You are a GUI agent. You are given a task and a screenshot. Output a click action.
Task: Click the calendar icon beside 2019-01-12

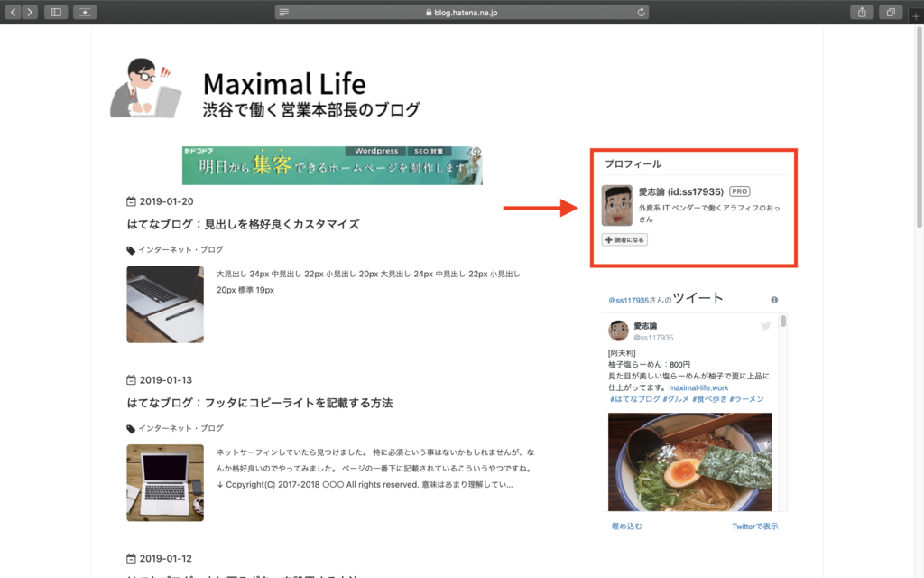pos(131,558)
